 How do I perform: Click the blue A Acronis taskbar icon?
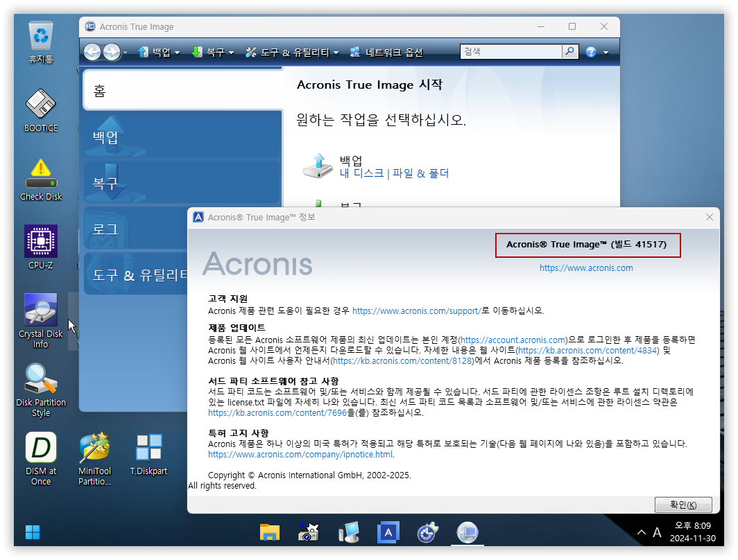pos(388,532)
